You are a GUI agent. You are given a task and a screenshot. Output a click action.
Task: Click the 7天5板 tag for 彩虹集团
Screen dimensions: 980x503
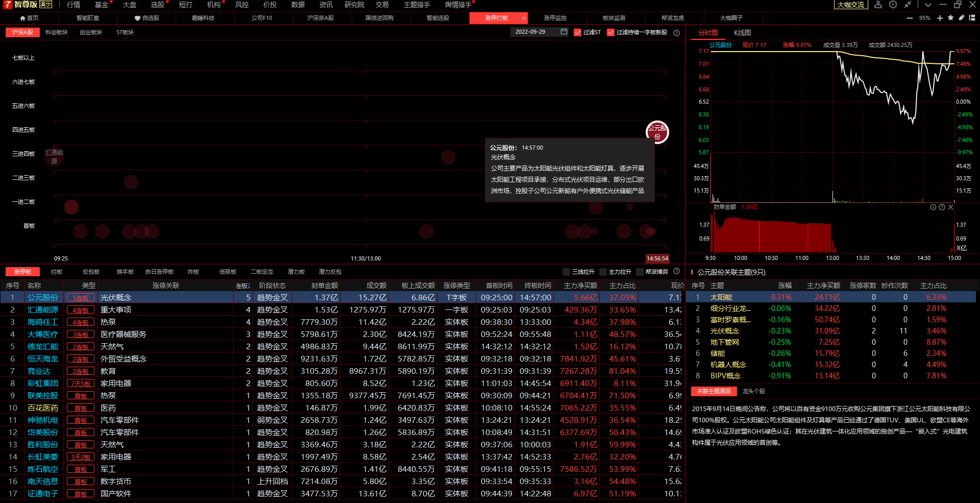tap(81, 384)
